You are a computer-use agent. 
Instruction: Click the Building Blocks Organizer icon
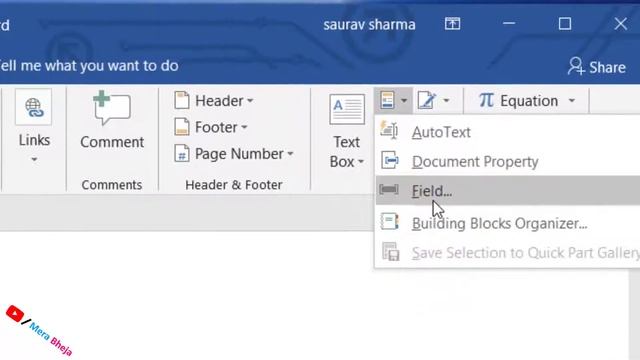pos(389,222)
